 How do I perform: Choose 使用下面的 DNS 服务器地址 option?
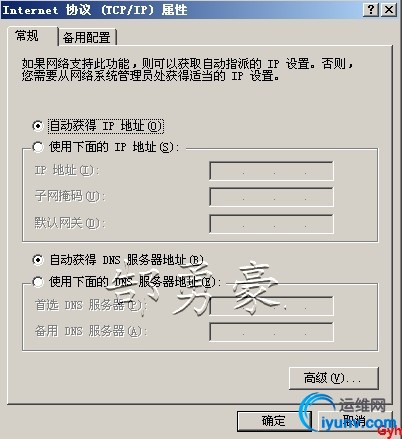pyautogui.click(x=38, y=282)
